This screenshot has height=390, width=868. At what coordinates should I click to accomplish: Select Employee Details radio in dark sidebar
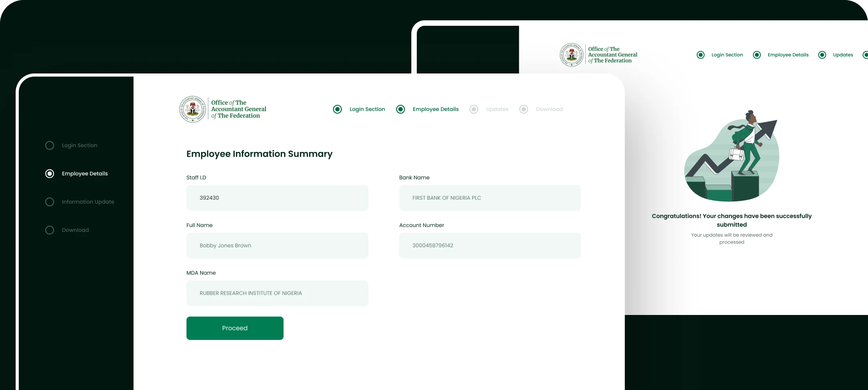[x=50, y=174]
